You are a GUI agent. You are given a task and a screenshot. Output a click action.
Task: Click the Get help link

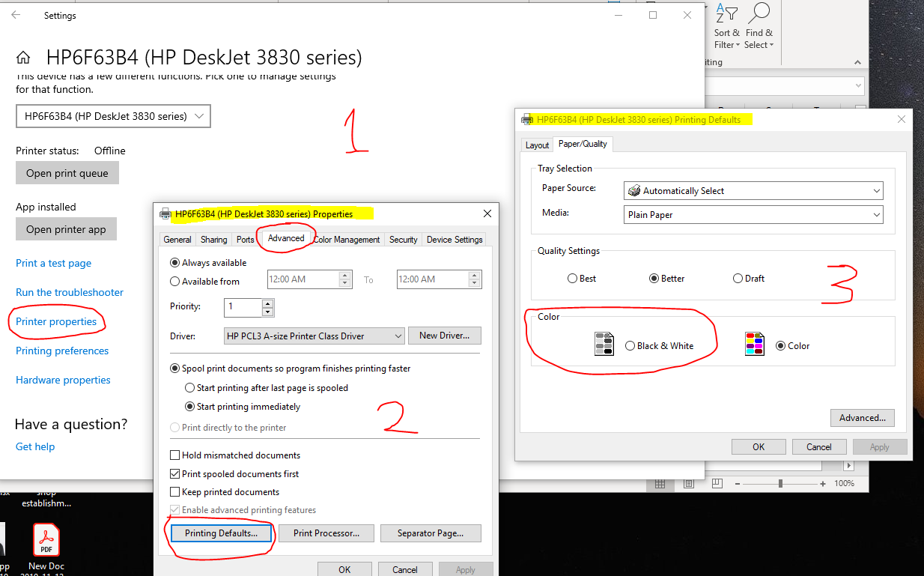tap(35, 446)
